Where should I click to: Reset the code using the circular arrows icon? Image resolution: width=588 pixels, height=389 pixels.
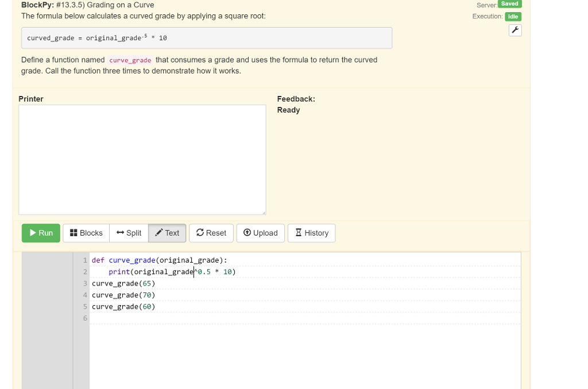click(x=211, y=233)
